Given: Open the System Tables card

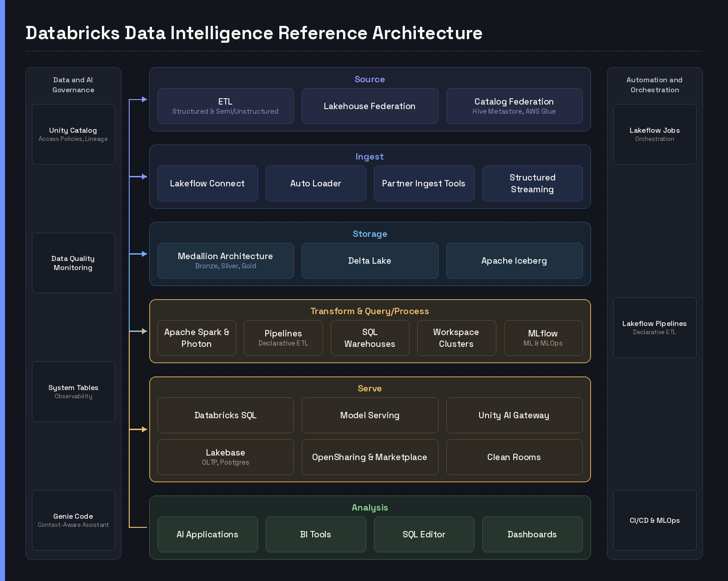Looking at the screenshot, I should (73, 391).
